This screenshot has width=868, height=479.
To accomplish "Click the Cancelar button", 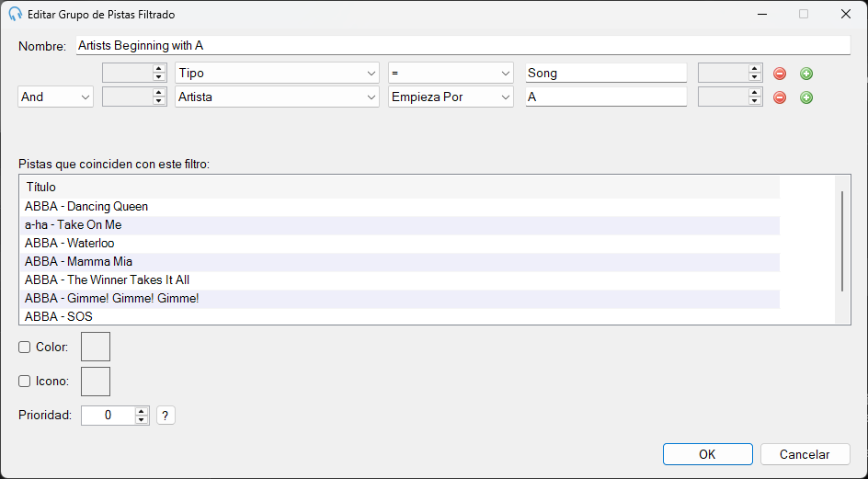I will 805,454.
